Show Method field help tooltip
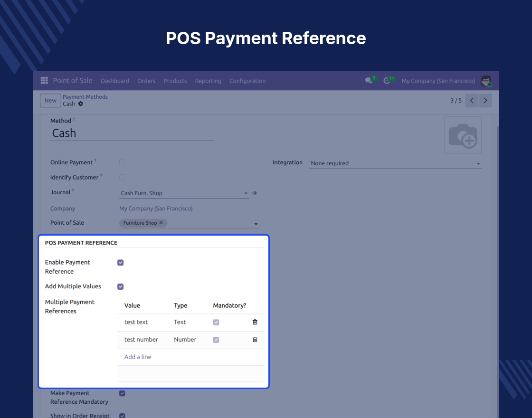Image resolution: width=532 pixels, height=418 pixels. 74,119
